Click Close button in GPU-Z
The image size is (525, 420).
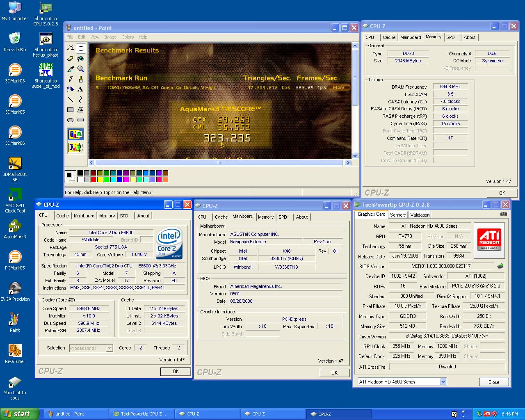494,382
